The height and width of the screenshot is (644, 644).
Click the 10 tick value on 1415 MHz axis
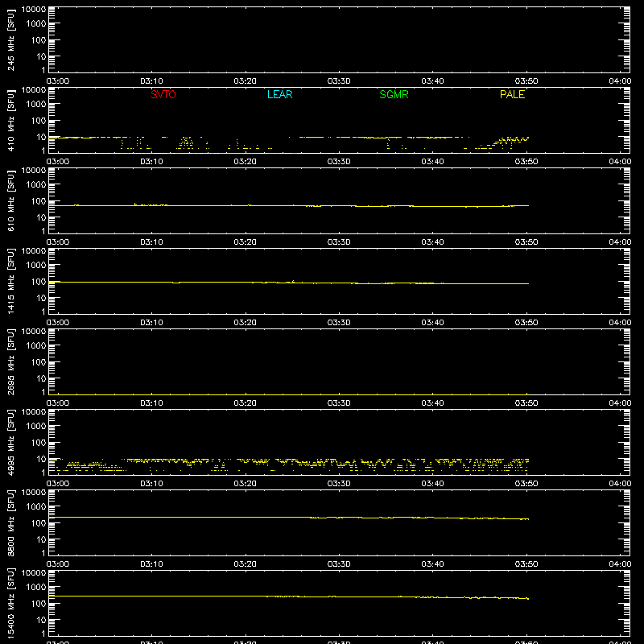[x=41, y=298]
